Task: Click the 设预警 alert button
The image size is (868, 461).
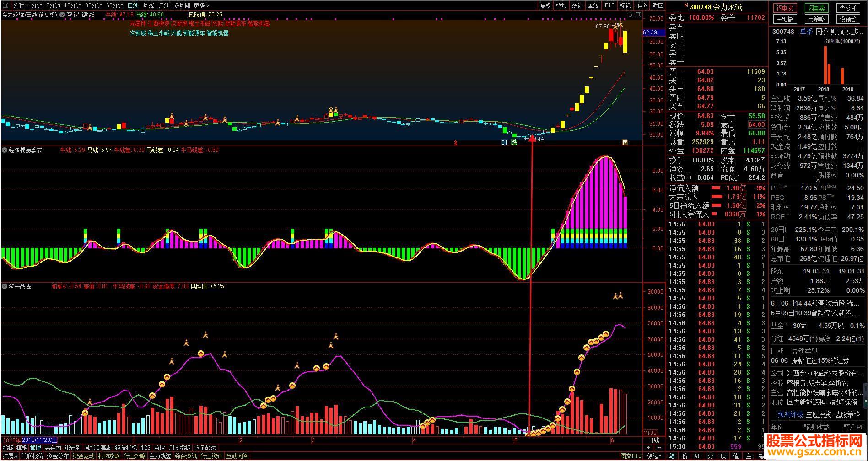Action: tap(848, 19)
